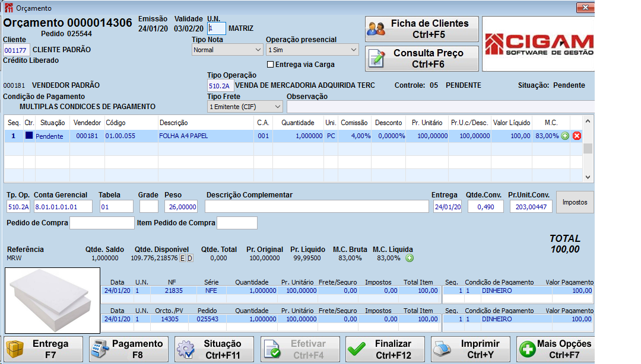Click green plus beside M.C. Líquida

410,258
